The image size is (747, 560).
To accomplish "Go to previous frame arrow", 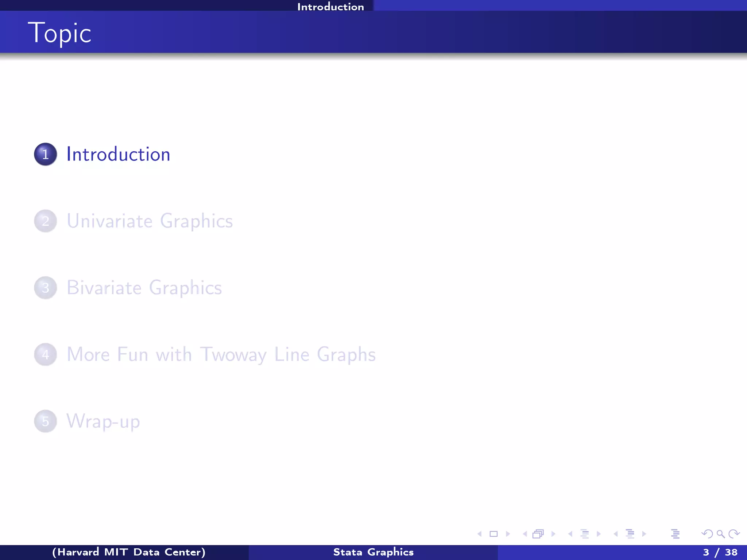I will (x=525, y=534).
